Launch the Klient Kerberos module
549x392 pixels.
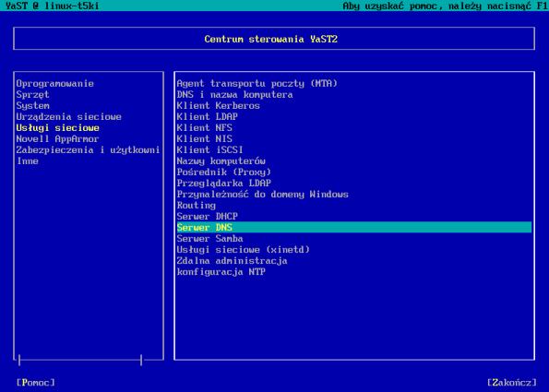coord(218,106)
